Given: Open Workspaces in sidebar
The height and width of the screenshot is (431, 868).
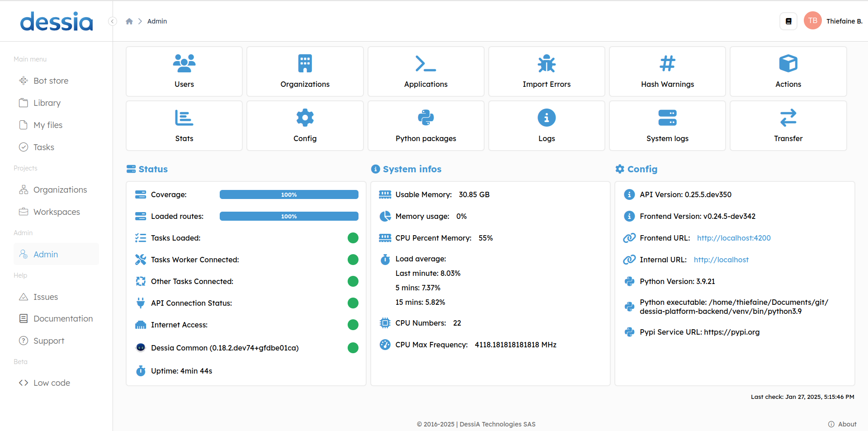Looking at the screenshot, I should 56,212.
